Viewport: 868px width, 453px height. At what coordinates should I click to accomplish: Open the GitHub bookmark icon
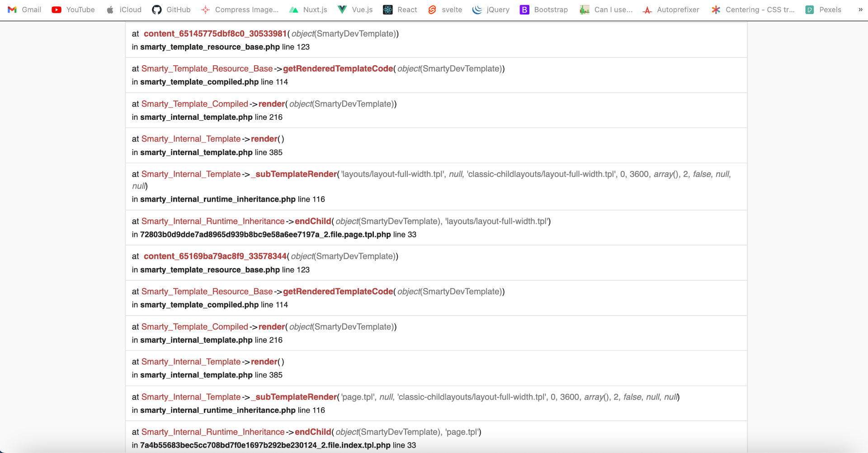pyautogui.click(x=157, y=9)
